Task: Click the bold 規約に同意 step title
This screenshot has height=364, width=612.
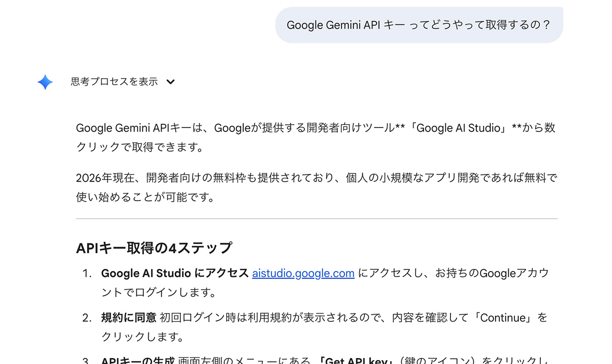Action: tap(129, 318)
